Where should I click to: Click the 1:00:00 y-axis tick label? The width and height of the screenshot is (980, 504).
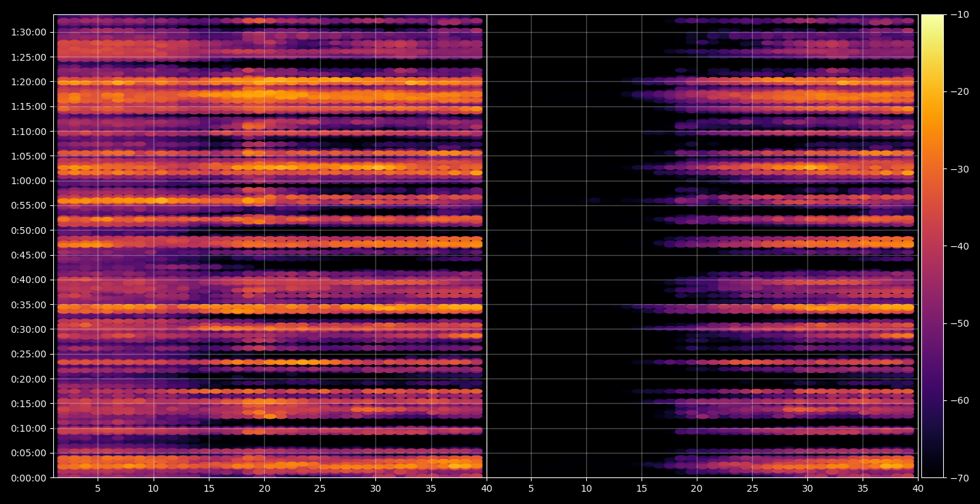[28, 181]
